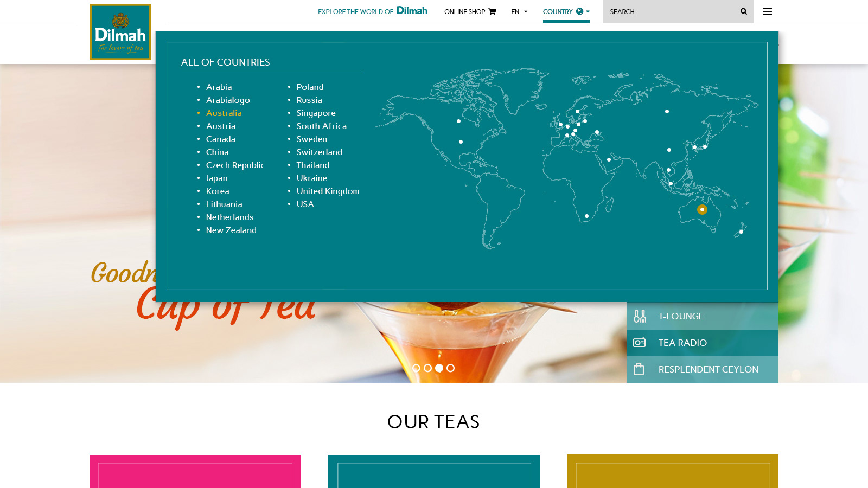868x488 pixels.
Task: Pick Ukraine in the country list
Action: click(x=312, y=178)
